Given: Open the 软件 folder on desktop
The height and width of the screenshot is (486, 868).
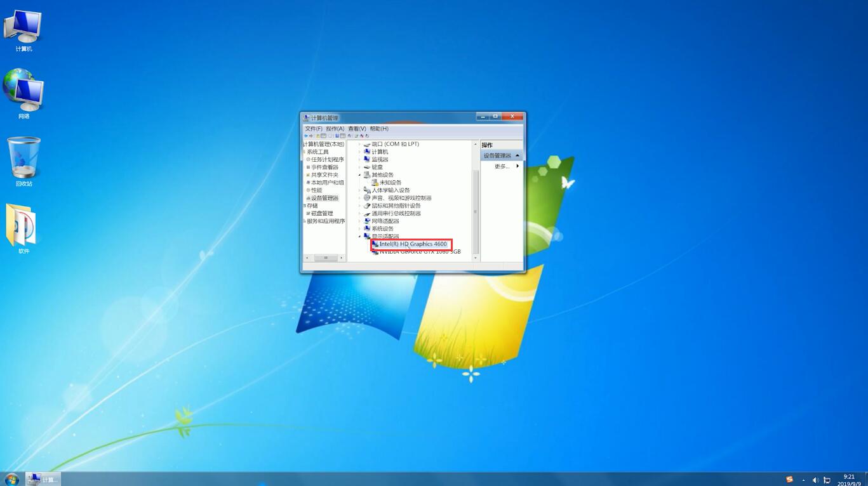Looking at the screenshot, I should tap(23, 229).
